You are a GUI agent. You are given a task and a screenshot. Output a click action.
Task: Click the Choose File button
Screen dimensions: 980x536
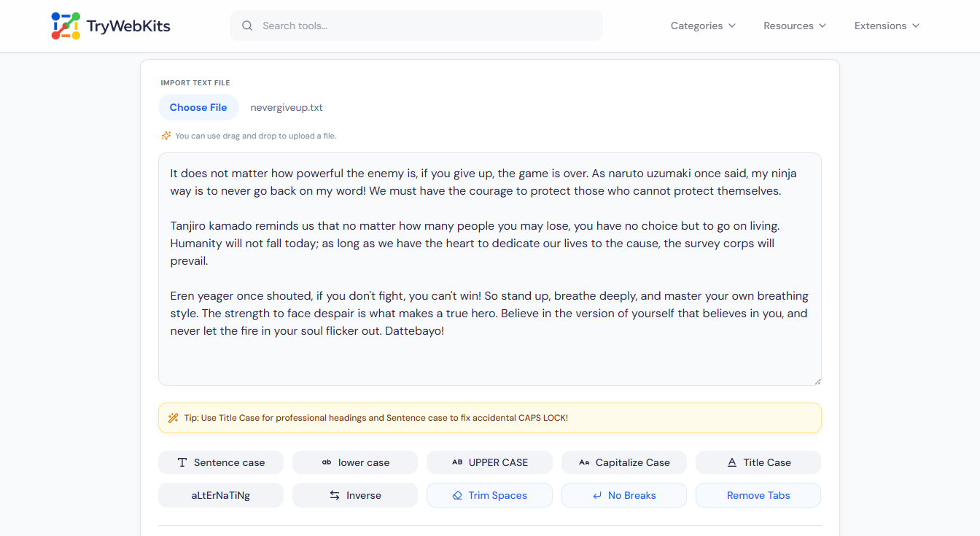click(x=198, y=106)
